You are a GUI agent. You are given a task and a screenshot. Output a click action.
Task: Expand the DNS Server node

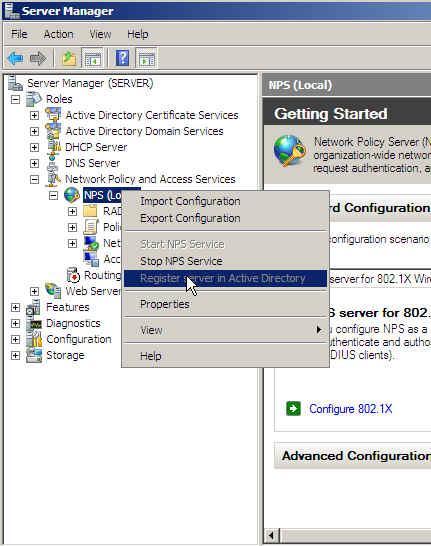(34, 163)
